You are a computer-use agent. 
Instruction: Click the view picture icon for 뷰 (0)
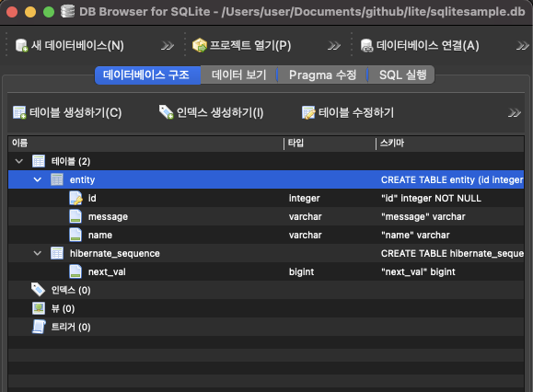pos(39,308)
